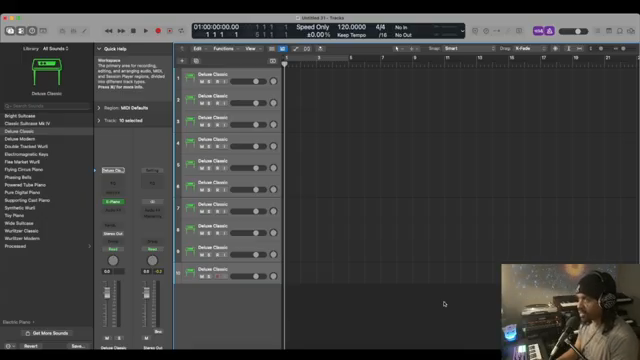Adjust the master volume slider
This screenshot has height=360, width=640.
coord(573,31)
